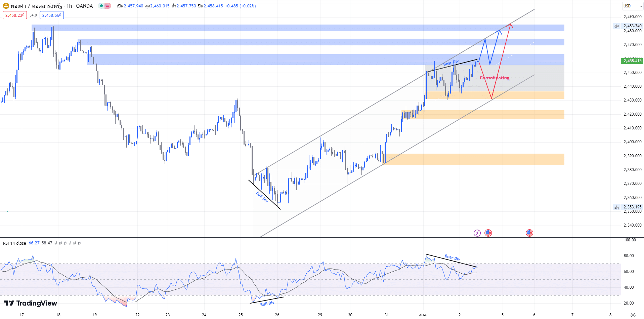Screen dimensions: 644x319
Task: Select the red 'Consolidating' text annotation
Action: (x=494, y=78)
